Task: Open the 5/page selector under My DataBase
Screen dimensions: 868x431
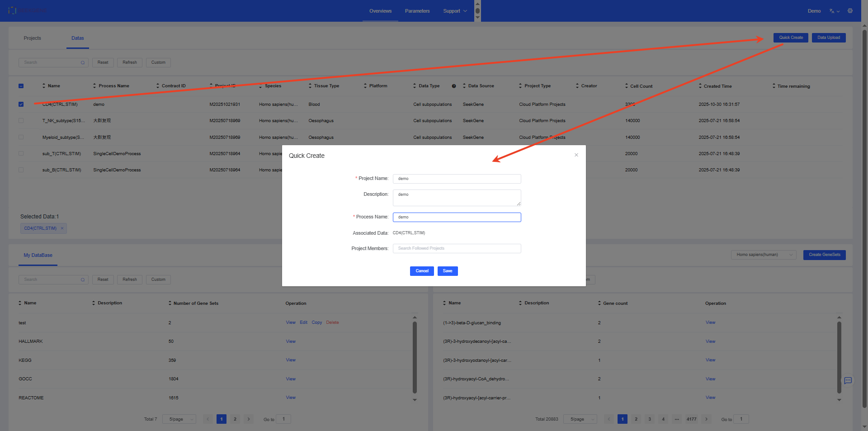Action: click(179, 419)
